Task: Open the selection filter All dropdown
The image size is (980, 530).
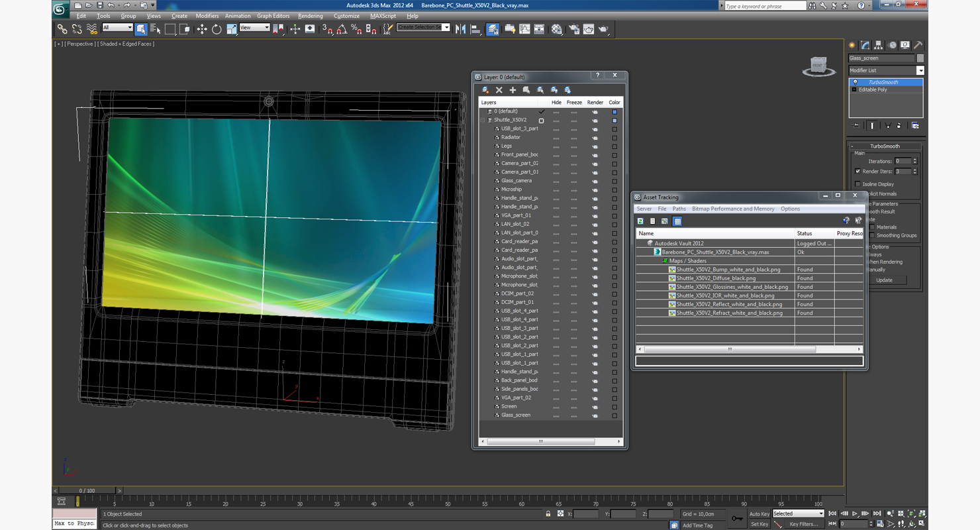Action: pos(117,28)
